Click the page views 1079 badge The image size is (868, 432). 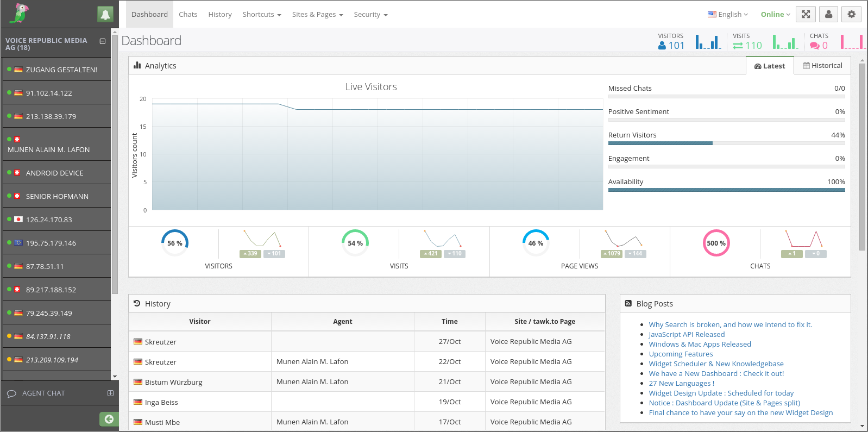point(612,254)
